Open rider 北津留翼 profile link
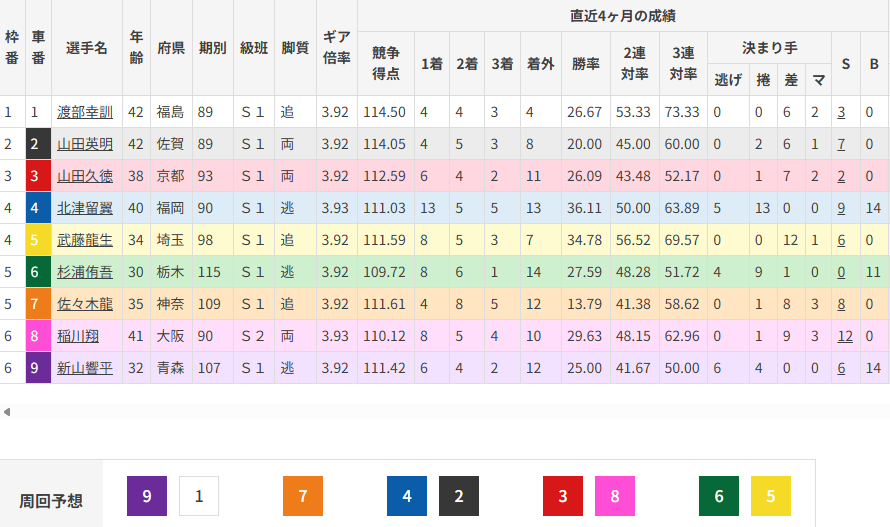The height and width of the screenshot is (527, 890). pyautogui.click(x=85, y=209)
